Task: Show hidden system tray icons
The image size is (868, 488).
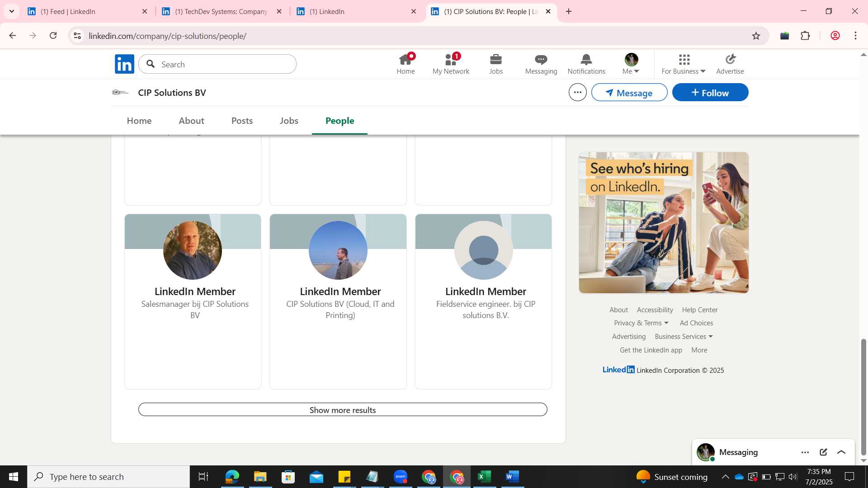Action: click(725, 477)
